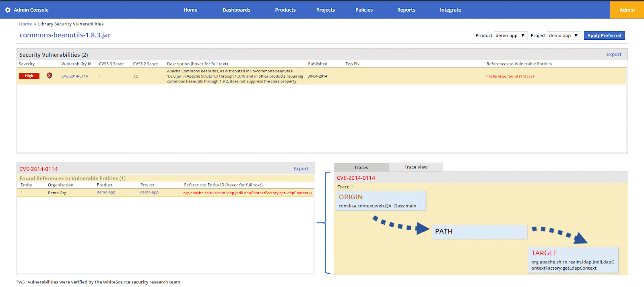Click the Trace 1 label
This screenshot has height=287, width=644.
coord(345,187)
